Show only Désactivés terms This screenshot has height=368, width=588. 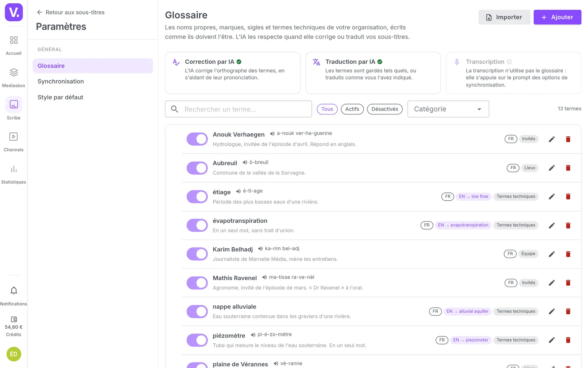click(385, 109)
